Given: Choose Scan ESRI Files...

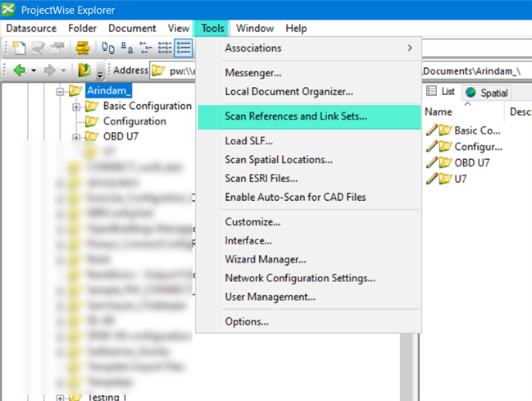Looking at the screenshot, I should [309, 178].
